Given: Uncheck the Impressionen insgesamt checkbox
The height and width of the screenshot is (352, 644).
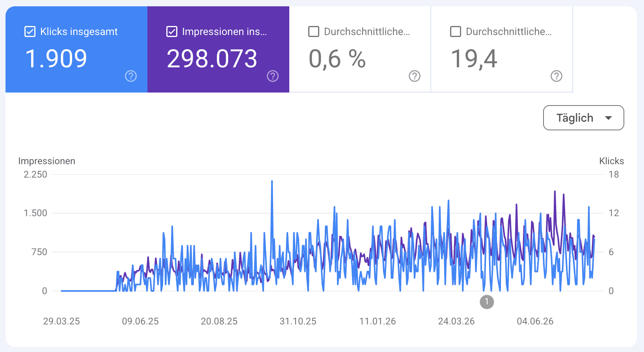Looking at the screenshot, I should (x=172, y=31).
